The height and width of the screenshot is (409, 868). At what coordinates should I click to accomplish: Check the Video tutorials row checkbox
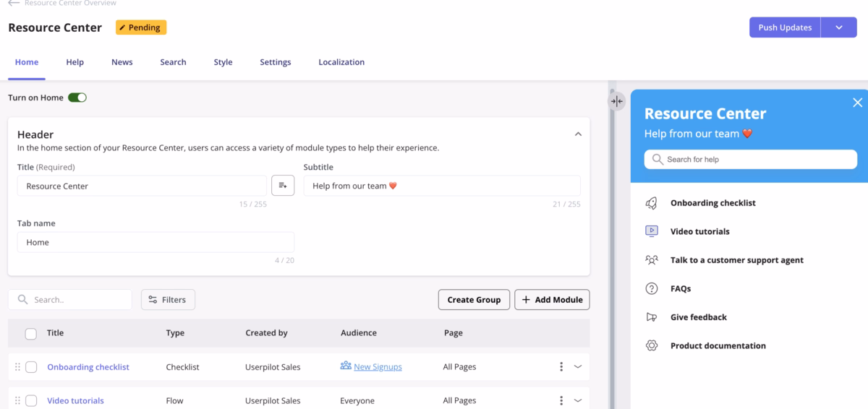coord(31,400)
